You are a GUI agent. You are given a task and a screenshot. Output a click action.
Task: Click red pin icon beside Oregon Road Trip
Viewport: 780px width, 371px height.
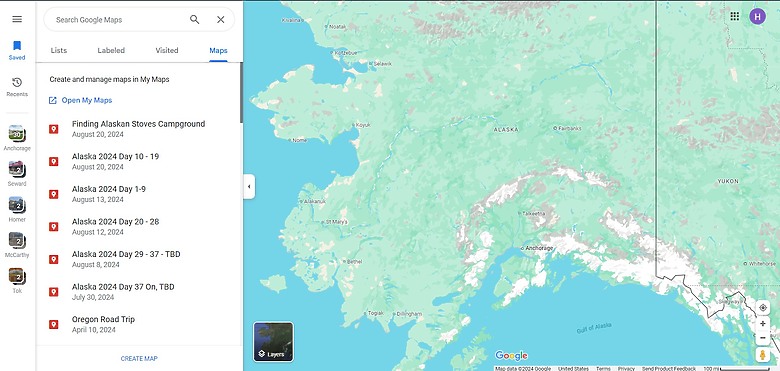[53, 324]
